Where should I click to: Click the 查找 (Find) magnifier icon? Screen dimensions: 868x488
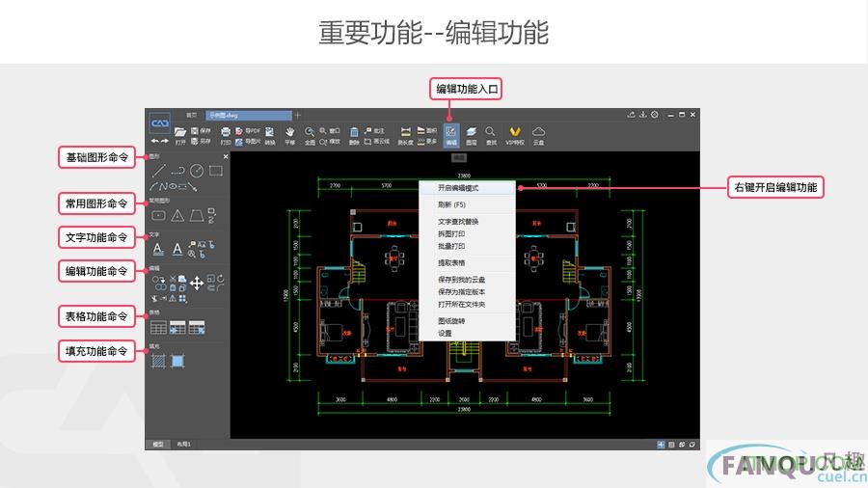pyautogui.click(x=491, y=132)
